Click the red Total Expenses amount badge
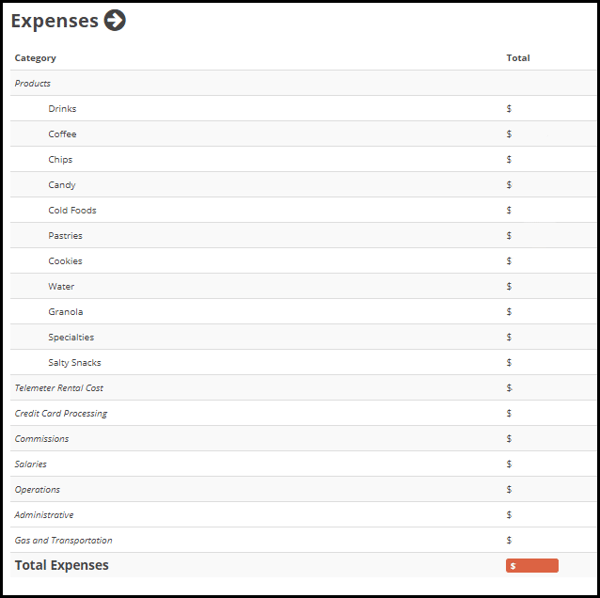The image size is (600, 598). coord(532,565)
